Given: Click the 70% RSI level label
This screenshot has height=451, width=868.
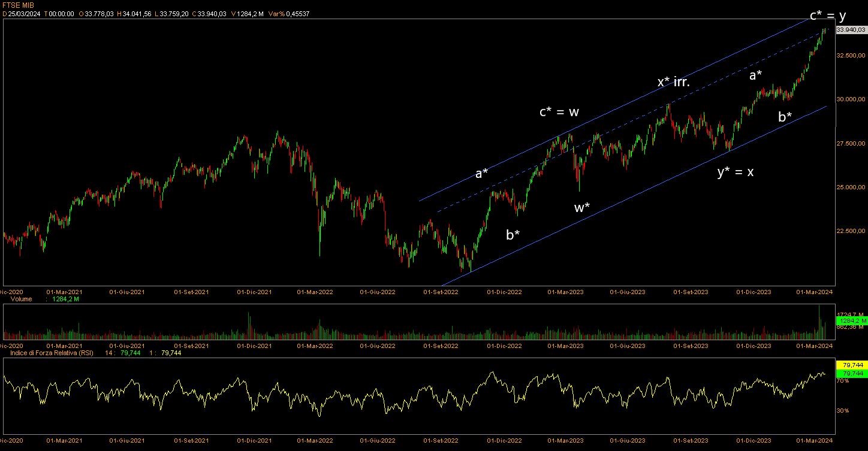Looking at the screenshot, I should click(x=842, y=380).
